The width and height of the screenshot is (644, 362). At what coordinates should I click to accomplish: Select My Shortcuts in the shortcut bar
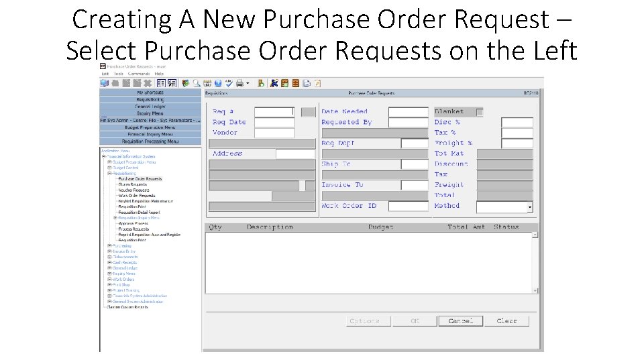pos(150,93)
